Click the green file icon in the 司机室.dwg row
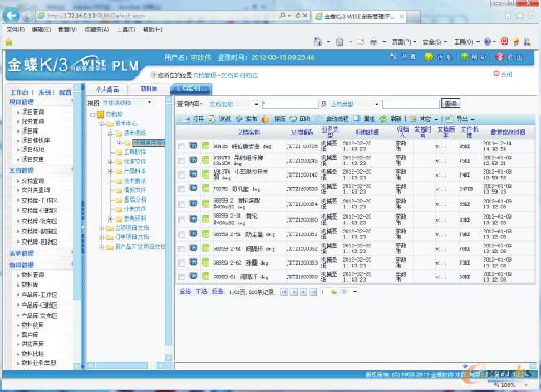Image resolution: width=541 pixels, height=392 pixels. tap(205, 189)
